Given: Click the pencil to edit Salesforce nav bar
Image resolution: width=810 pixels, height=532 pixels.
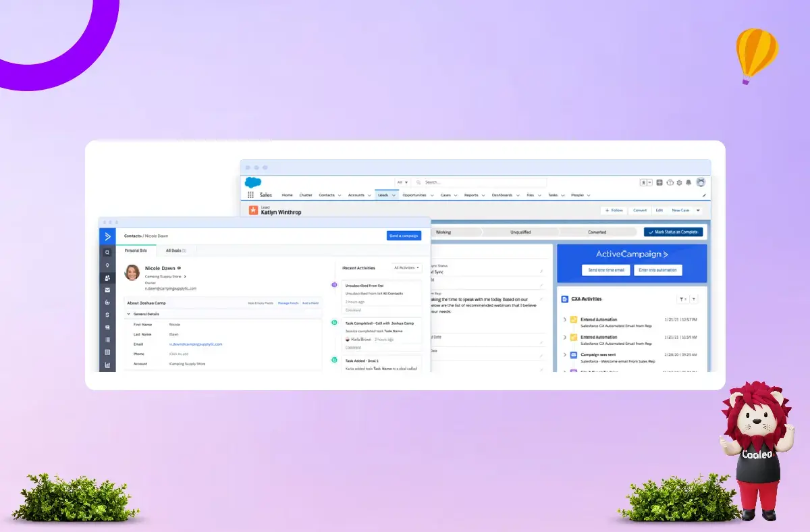Looking at the screenshot, I should [704, 195].
